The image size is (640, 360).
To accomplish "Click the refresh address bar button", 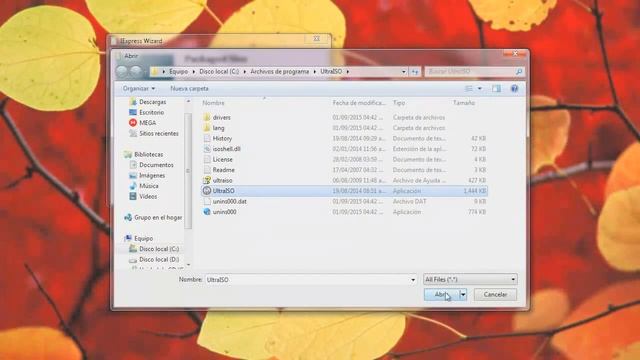I will [x=415, y=72].
